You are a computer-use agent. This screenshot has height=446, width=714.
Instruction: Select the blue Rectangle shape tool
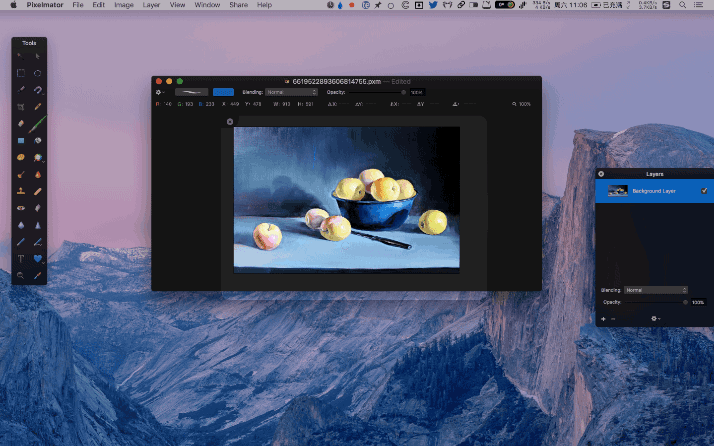[21, 141]
